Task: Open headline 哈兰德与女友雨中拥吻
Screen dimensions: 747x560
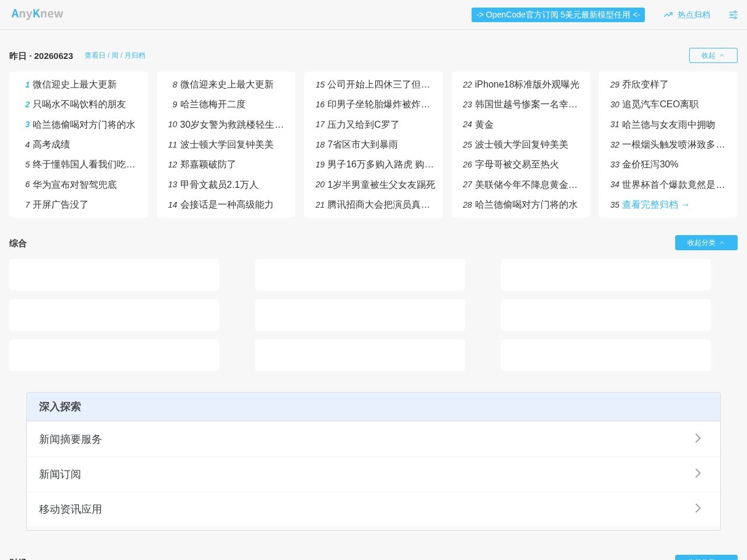Action: [669, 125]
